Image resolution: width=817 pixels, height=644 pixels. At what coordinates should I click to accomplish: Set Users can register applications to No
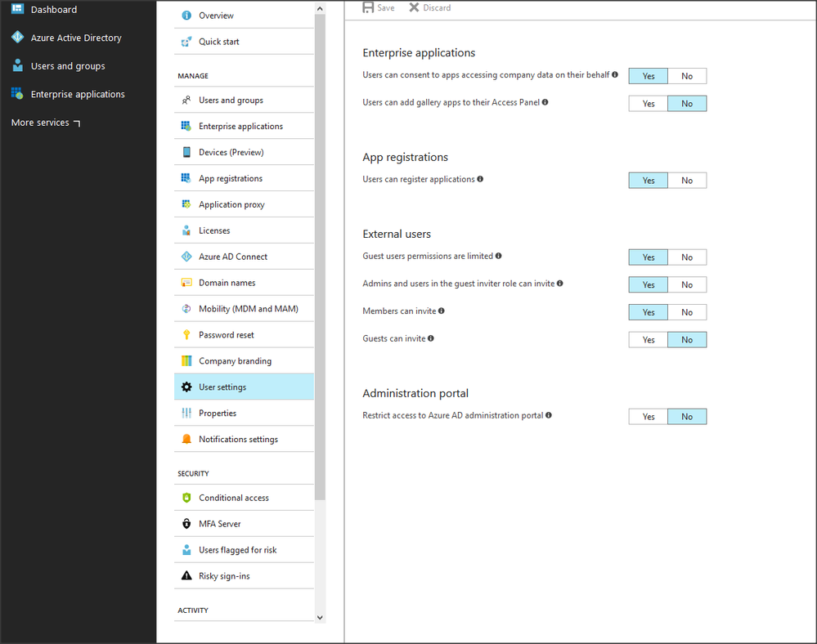(687, 181)
